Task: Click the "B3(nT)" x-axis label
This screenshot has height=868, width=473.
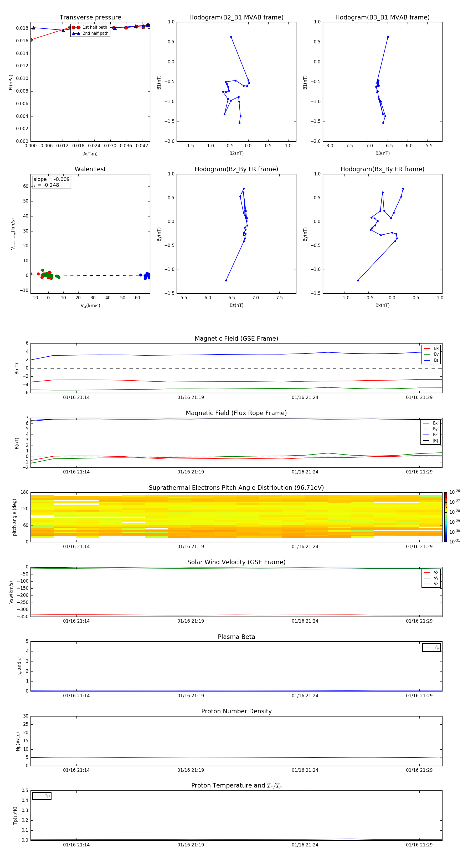Action: (x=382, y=153)
